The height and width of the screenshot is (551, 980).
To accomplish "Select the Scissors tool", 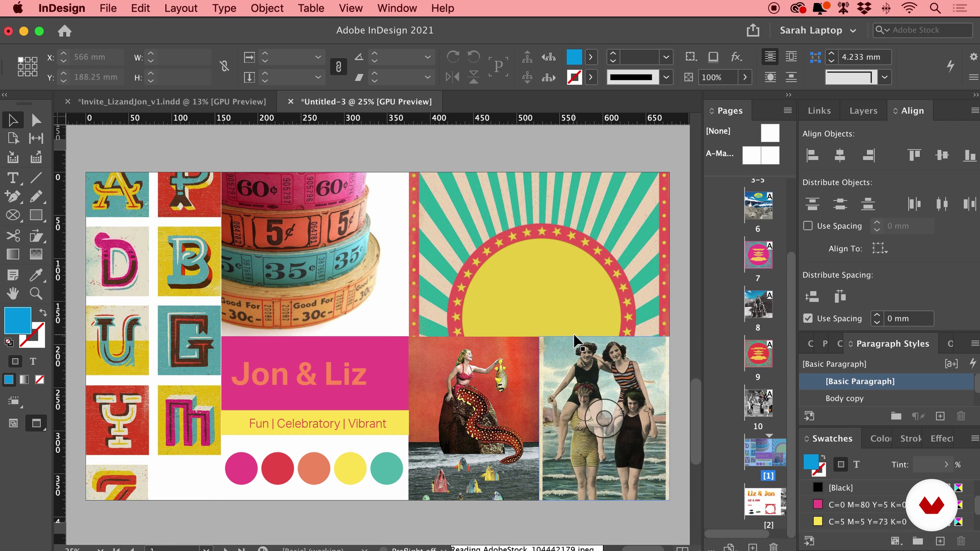I will tap(13, 236).
